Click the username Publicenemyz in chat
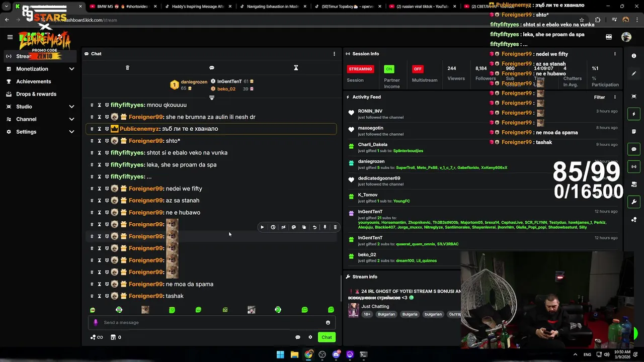The image size is (644, 362). tap(139, 129)
